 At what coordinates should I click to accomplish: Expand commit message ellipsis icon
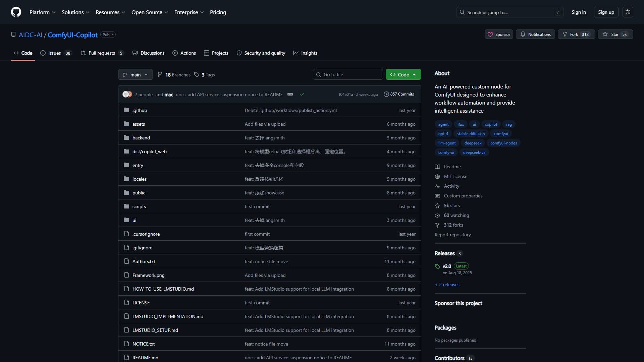(290, 94)
